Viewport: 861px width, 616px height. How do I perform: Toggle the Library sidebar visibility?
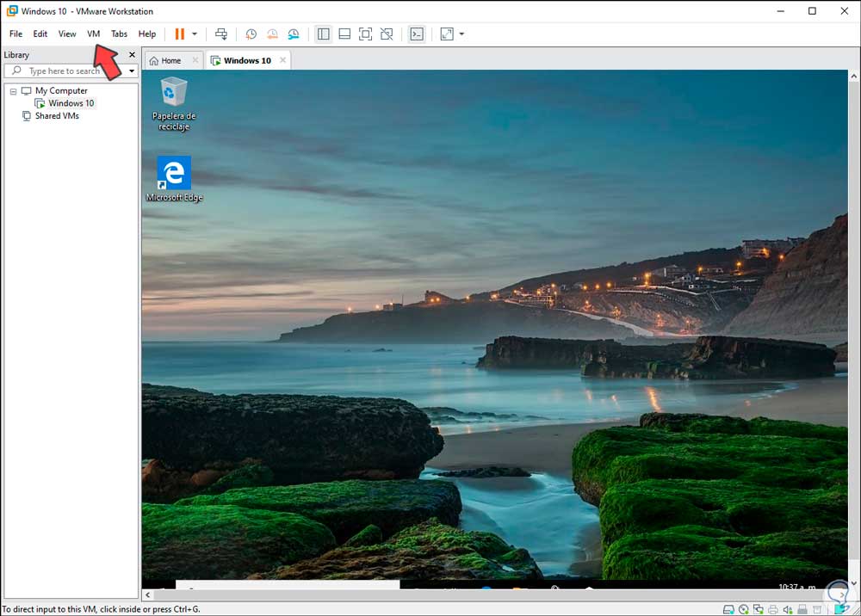tap(324, 34)
